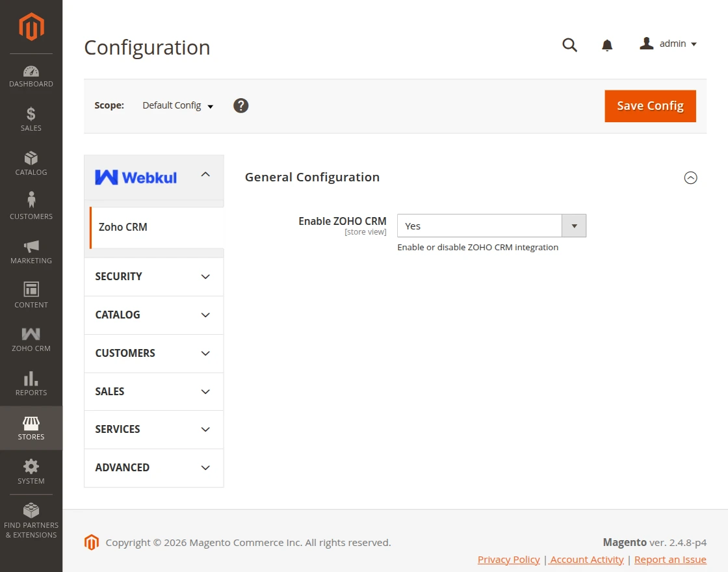The image size is (728, 572).
Task: Open the Report an Issue link
Action: pos(670,560)
